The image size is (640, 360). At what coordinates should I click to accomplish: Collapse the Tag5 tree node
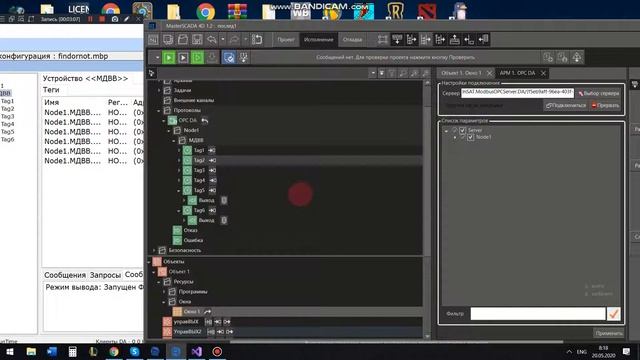(x=179, y=191)
